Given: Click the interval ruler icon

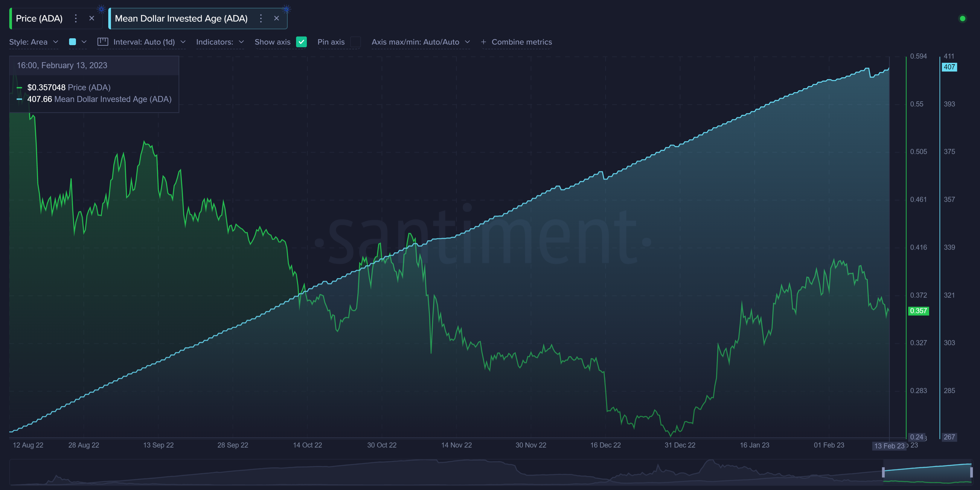Looking at the screenshot, I should pos(103,42).
